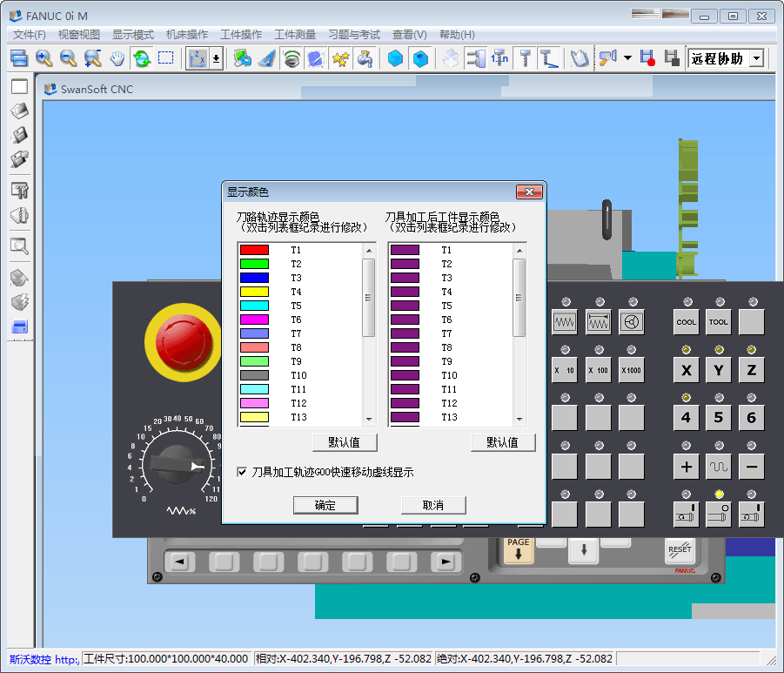The width and height of the screenshot is (784, 673).
Task: Click toolpath color list scroll up arrow
Action: click(369, 250)
